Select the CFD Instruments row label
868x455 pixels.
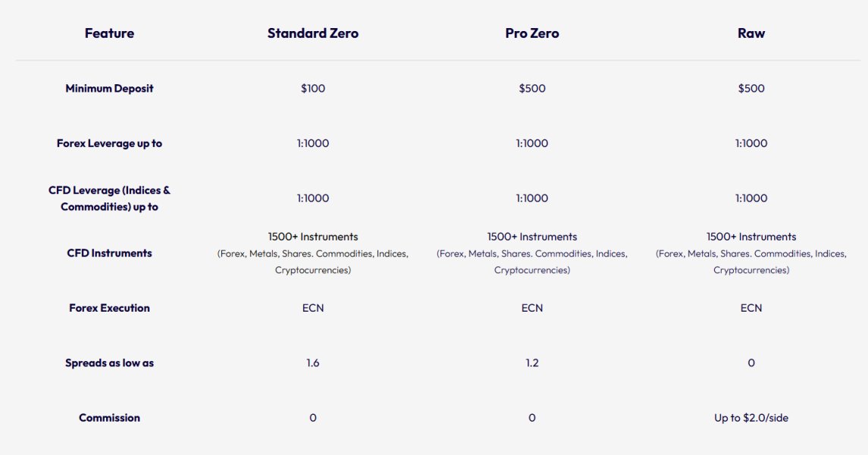pos(109,253)
